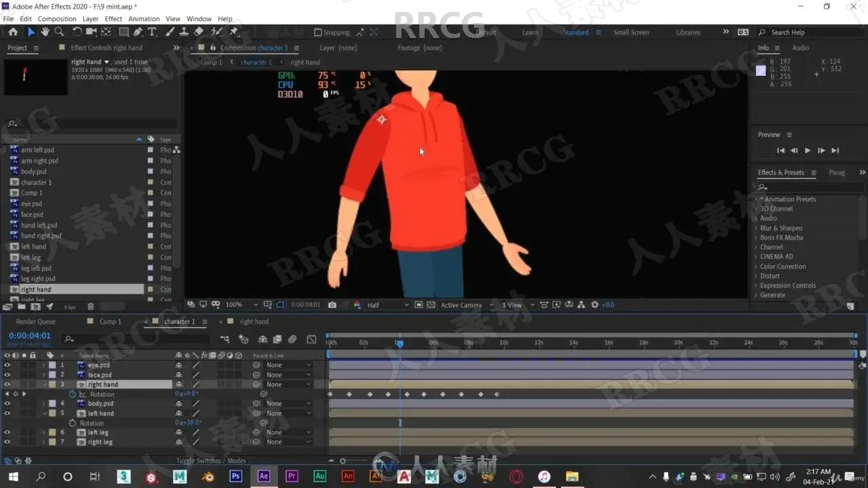
Task: Select the Puppet Pin tool
Action: (x=234, y=32)
